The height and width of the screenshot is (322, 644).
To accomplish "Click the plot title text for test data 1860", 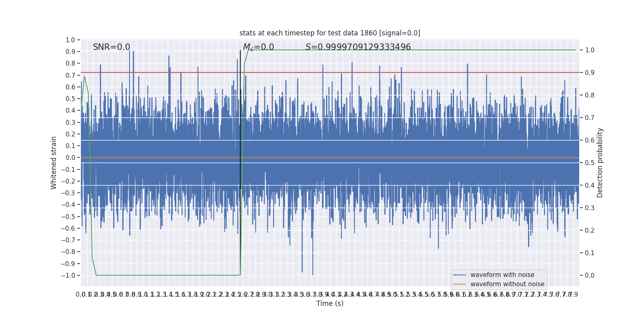I will (330, 33).
